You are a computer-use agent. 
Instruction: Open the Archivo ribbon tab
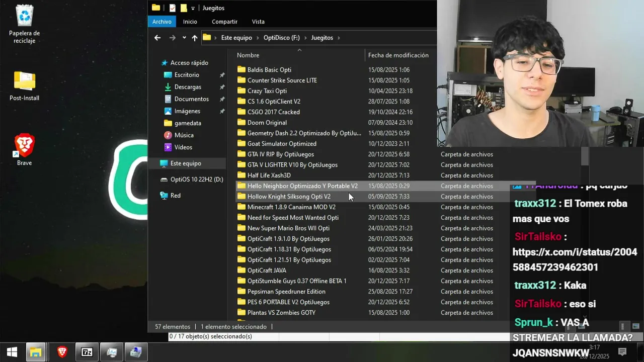pos(162,22)
